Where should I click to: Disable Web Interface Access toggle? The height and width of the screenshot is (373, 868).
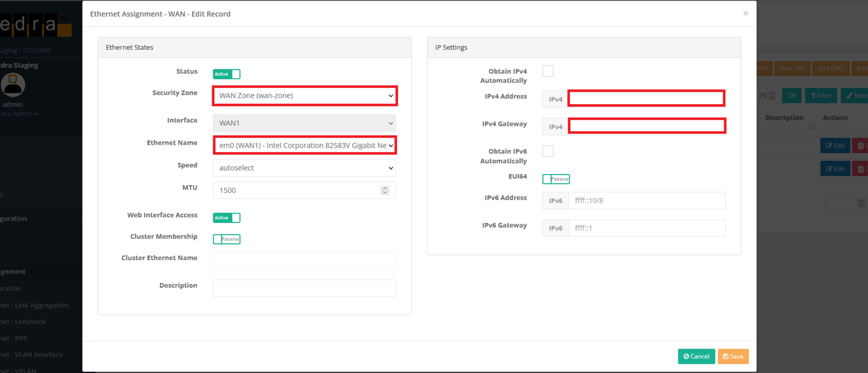pos(226,218)
